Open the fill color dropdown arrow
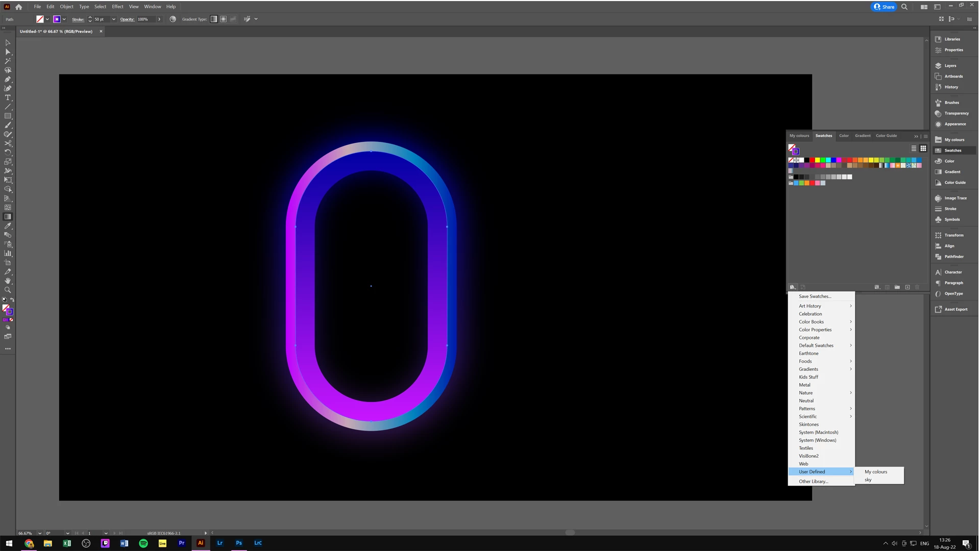This screenshot has height=551, width=980. point(47,19)
